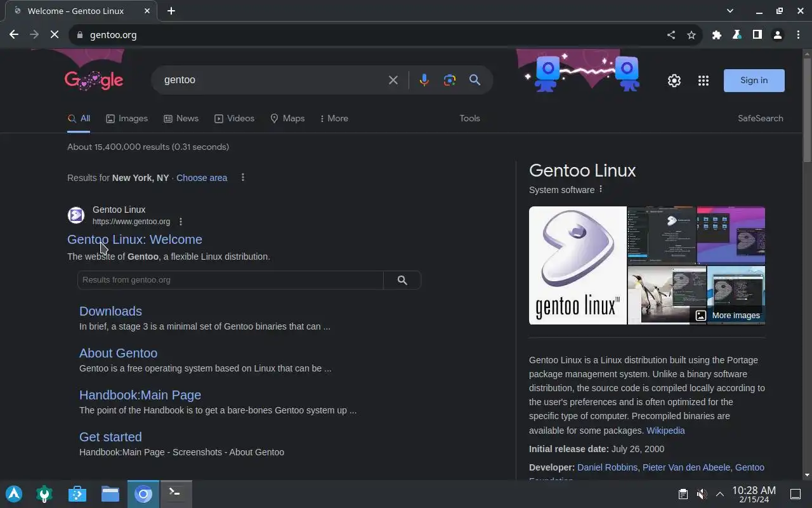Open the tab search chevron
812x508 pixels.
[730, 11]
